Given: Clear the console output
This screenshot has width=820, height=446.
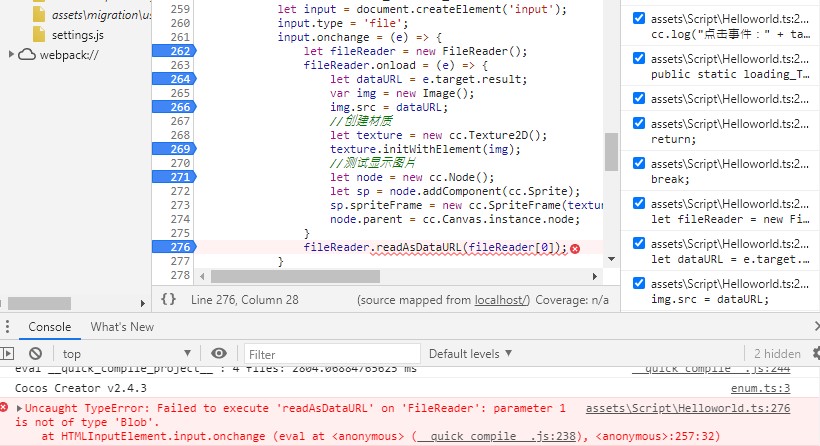Looking at the screenshot, I should point(36,353).
